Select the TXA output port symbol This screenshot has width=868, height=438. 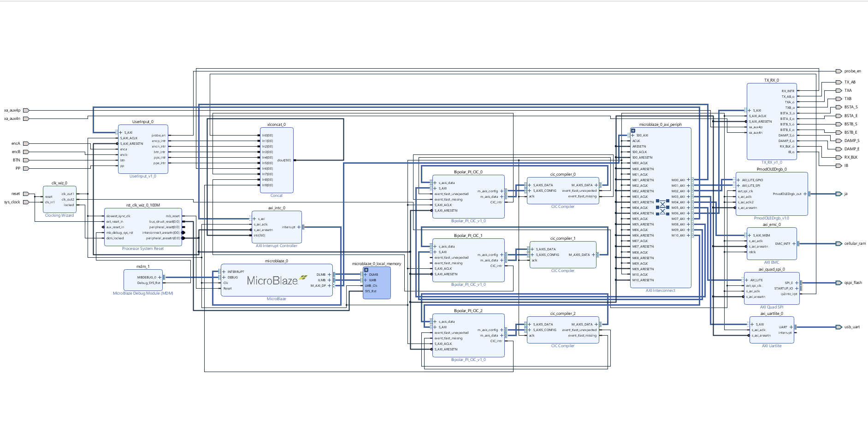click(839, 91)
